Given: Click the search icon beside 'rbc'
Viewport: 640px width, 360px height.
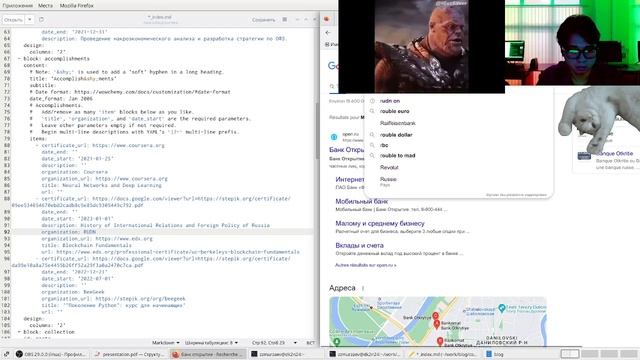Looking at the screenshot, I should click(x=372, y=145).
